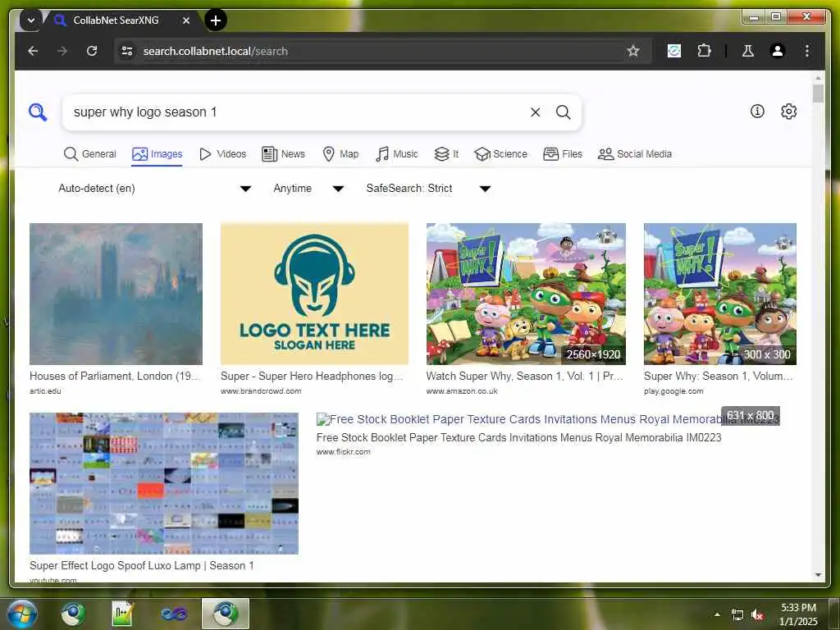View site information icon in address bar
The height and width of the screenshot is (630, 840).
(127, 51)
